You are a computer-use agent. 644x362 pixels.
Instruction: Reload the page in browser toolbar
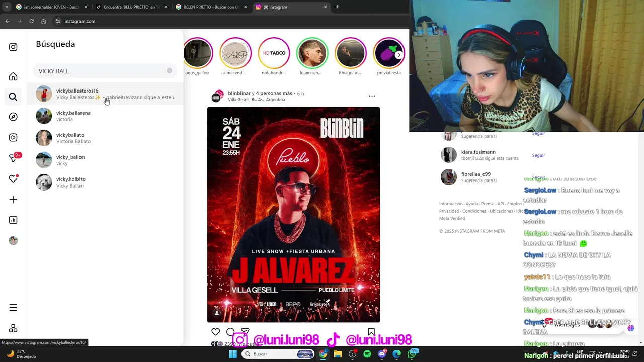(31, 21)
